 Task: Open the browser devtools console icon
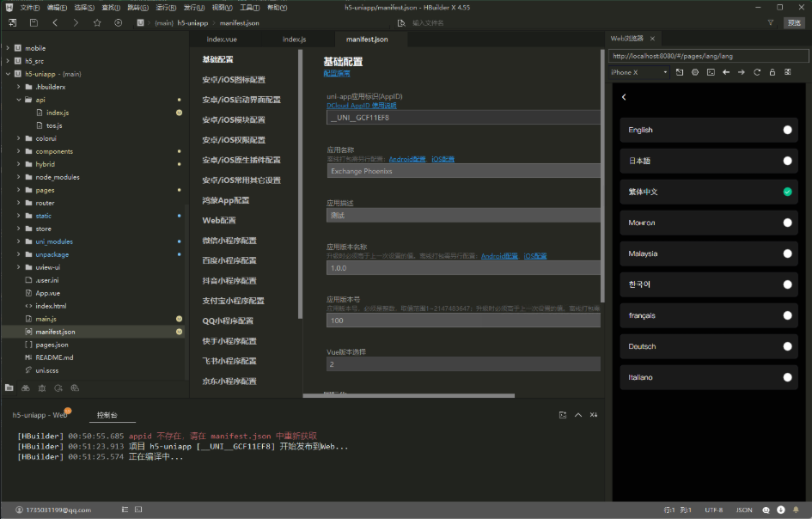711,72
